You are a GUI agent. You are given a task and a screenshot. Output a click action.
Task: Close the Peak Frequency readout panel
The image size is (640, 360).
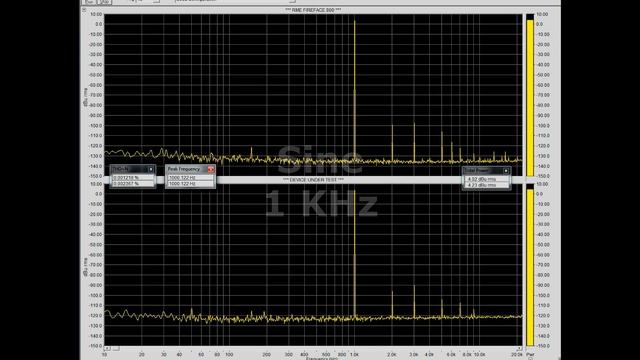[x=211, y=169]
